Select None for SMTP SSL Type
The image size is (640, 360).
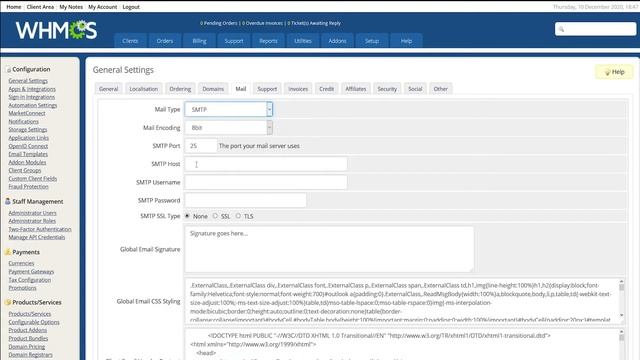[x=187, y=216]
